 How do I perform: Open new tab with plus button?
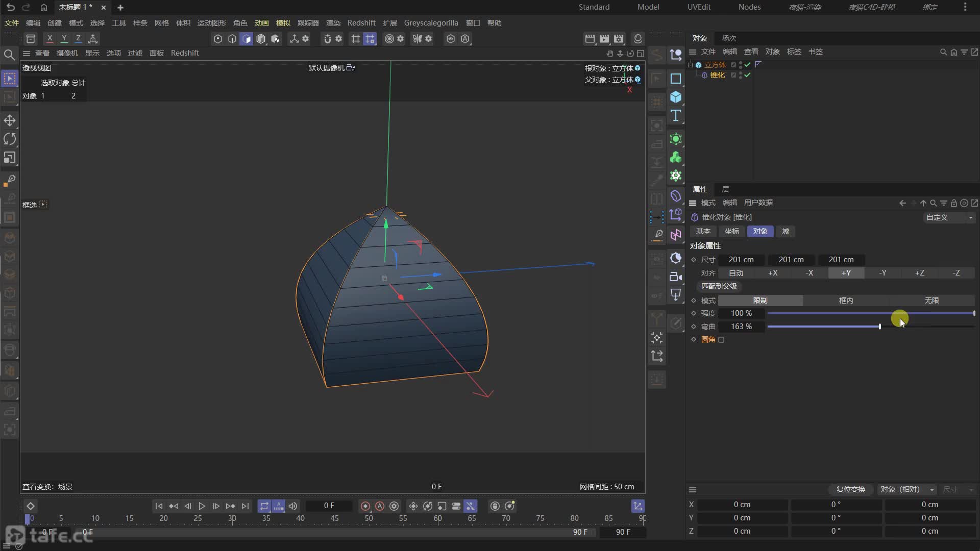pos(120,7)
